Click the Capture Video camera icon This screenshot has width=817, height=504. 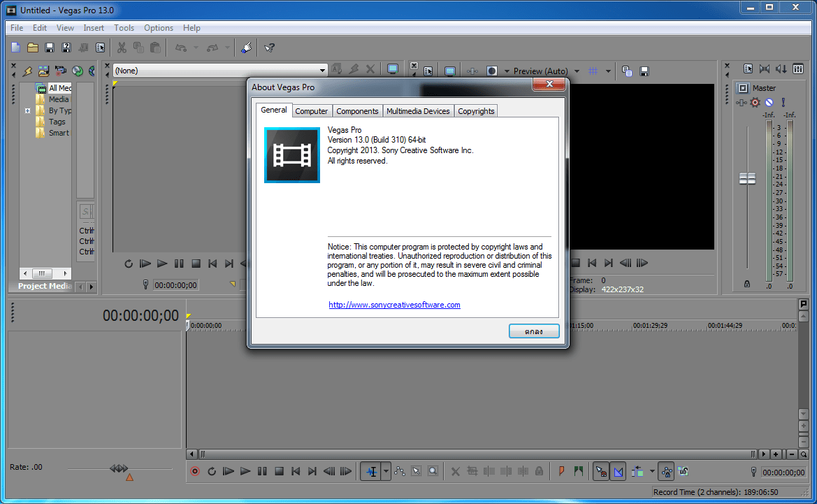coord(60,71)
